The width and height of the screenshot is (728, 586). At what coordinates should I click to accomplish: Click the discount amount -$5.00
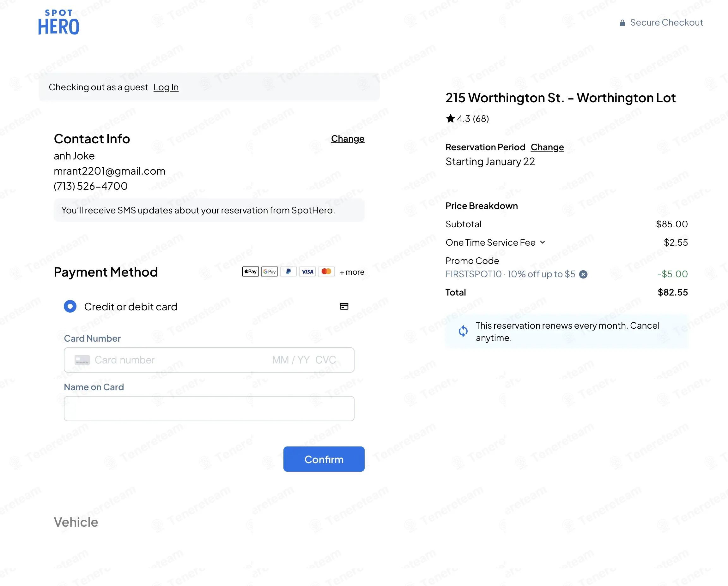[672, 274]
